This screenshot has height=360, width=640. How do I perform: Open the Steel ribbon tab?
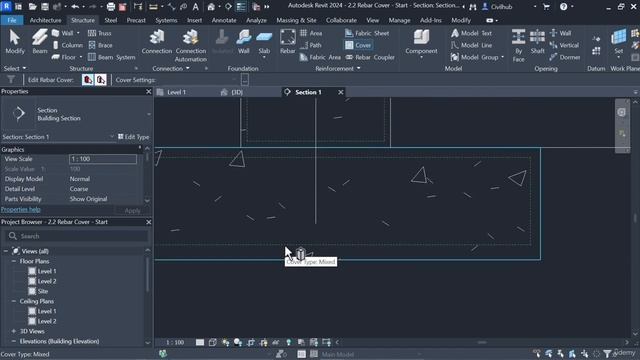pyautogui.click(x=111, y=20)
